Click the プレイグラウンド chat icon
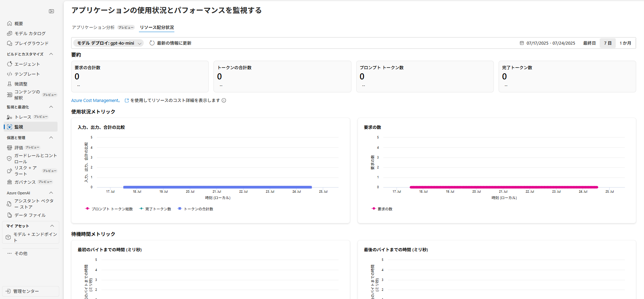644x299 pixels. tap(10, 43)
